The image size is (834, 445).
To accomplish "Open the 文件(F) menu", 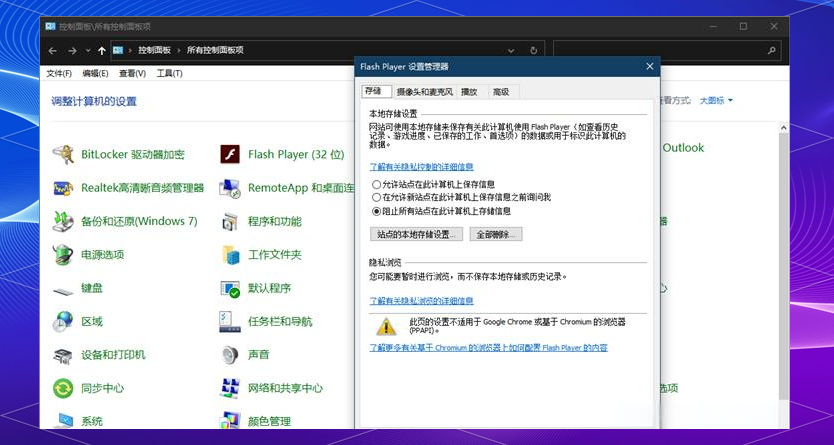I will (59, 73).
